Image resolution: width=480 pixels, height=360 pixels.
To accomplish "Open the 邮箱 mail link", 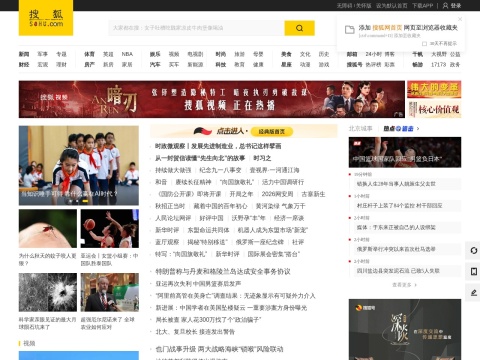I will point(352,54).
